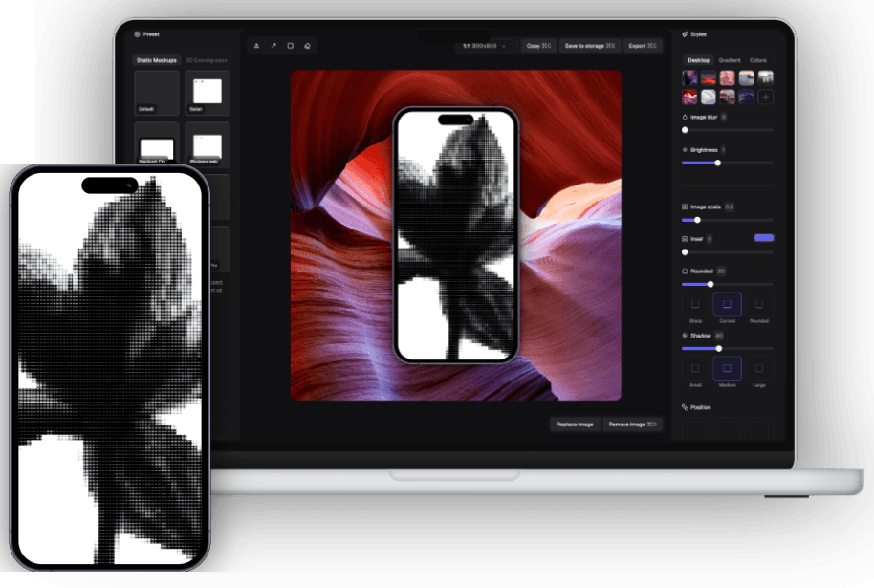Viewport: 874px width, 588px height.
Task: Pick the dark purple background thumbnail
Action: pyautogui.click(x=689, y=78)
